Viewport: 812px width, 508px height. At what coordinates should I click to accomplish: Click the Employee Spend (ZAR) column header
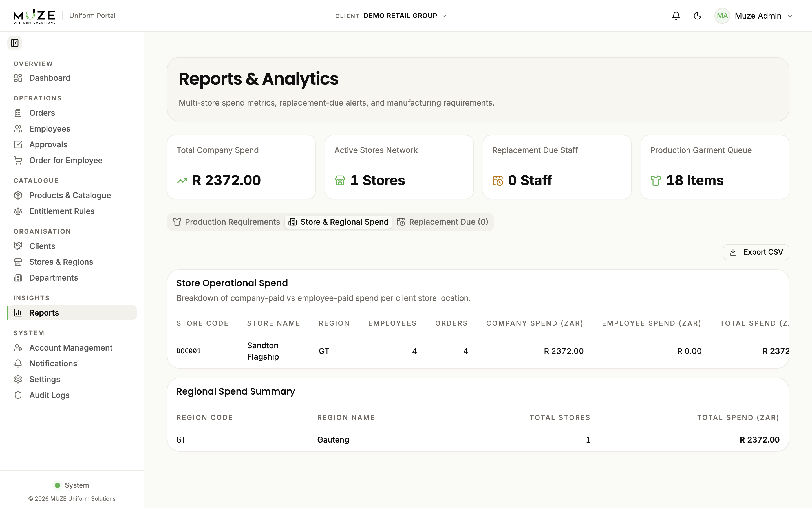tap(652, 323)
